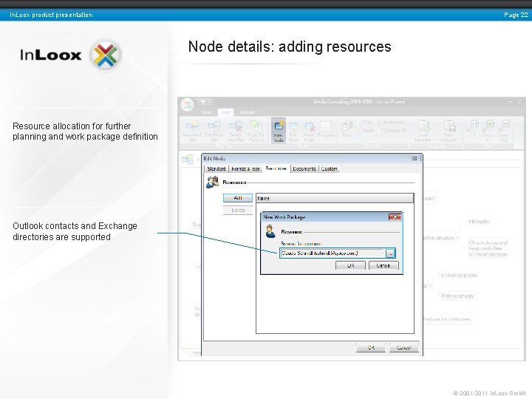
Task: Click the Edit Mind Map ribbon icon
Action: tap(214, 131)
